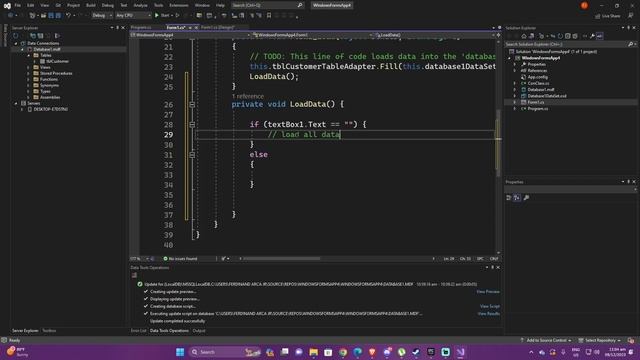Click the Start debugging play icon

[x=157, y=16]
